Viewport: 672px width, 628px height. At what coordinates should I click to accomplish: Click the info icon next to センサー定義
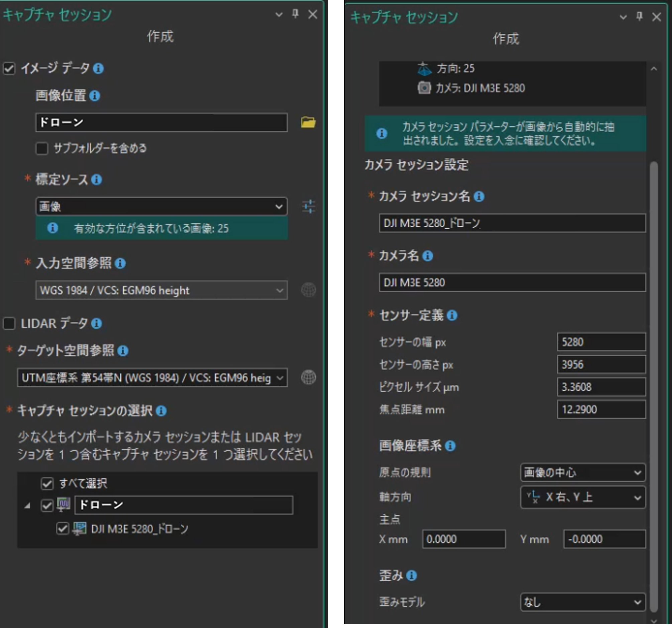point(452,316)
